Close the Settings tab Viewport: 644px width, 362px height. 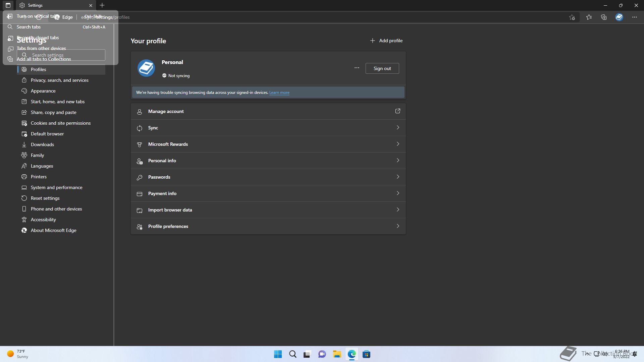[91, 5]
